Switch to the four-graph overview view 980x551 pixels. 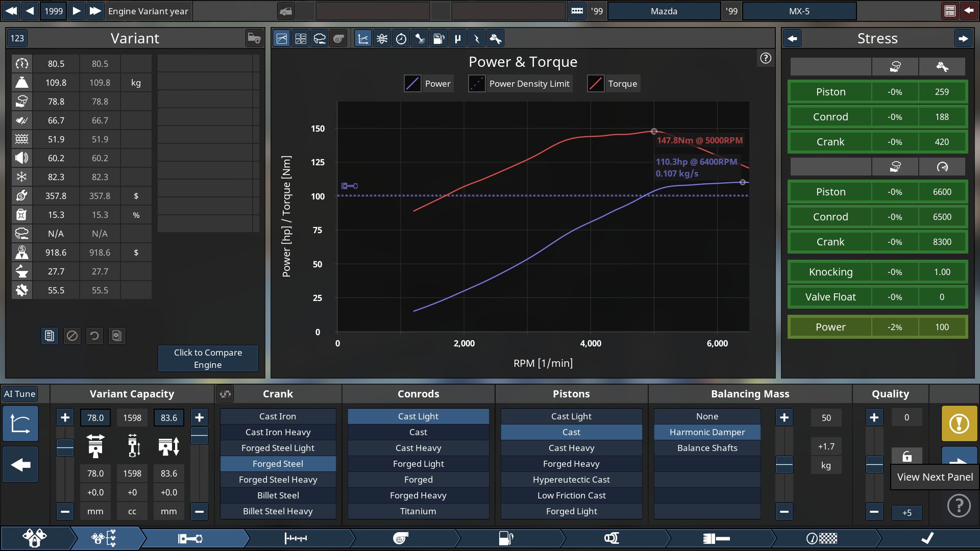301,38
